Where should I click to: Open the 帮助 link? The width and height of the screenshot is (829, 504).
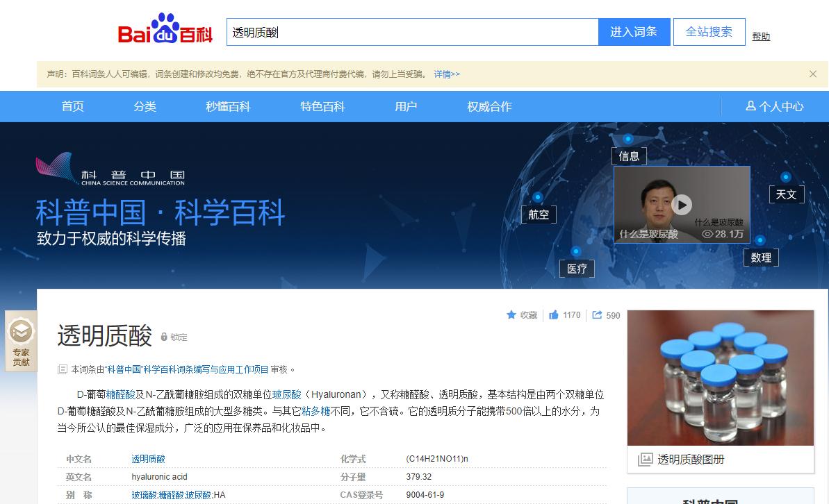(x=761, y=35)
